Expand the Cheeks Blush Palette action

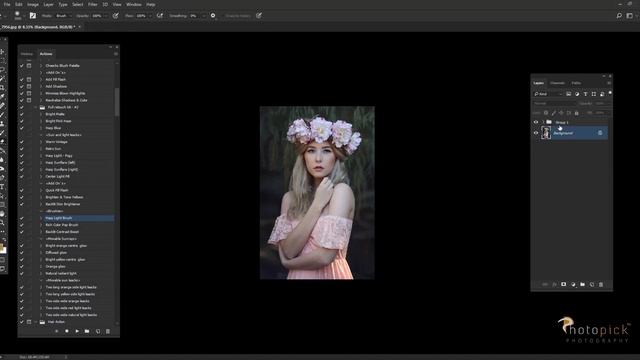pos(41,65)
